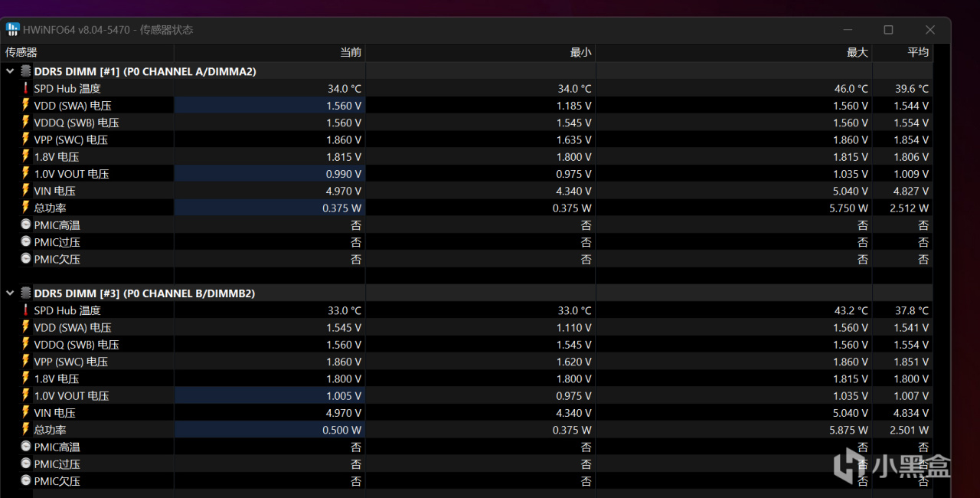Click the HWiNFO64 window title text

(x=108, y=30)
